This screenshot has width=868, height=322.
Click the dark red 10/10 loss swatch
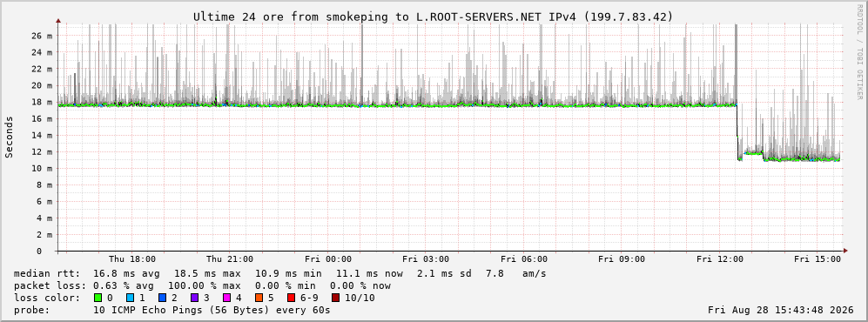point(336,299)
